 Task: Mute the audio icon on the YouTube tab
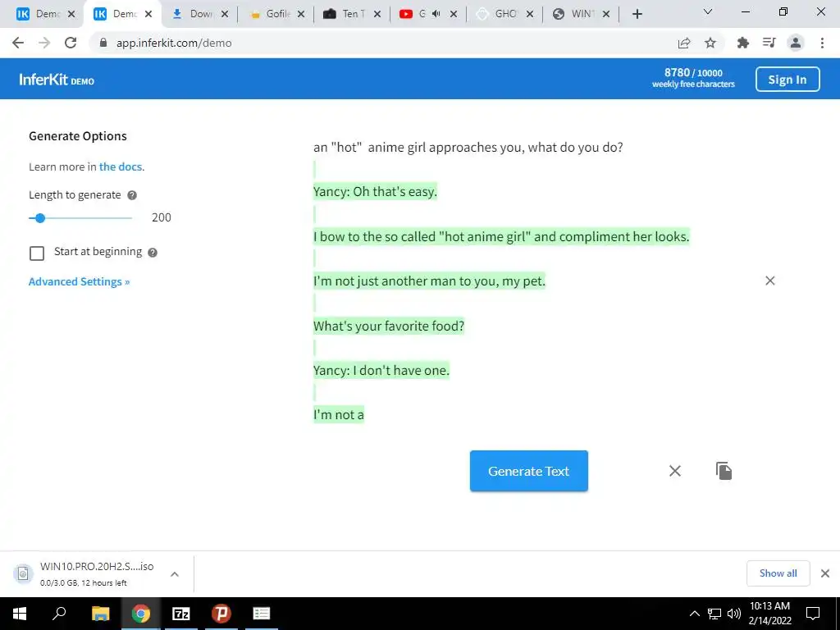[x=436, y=14]
